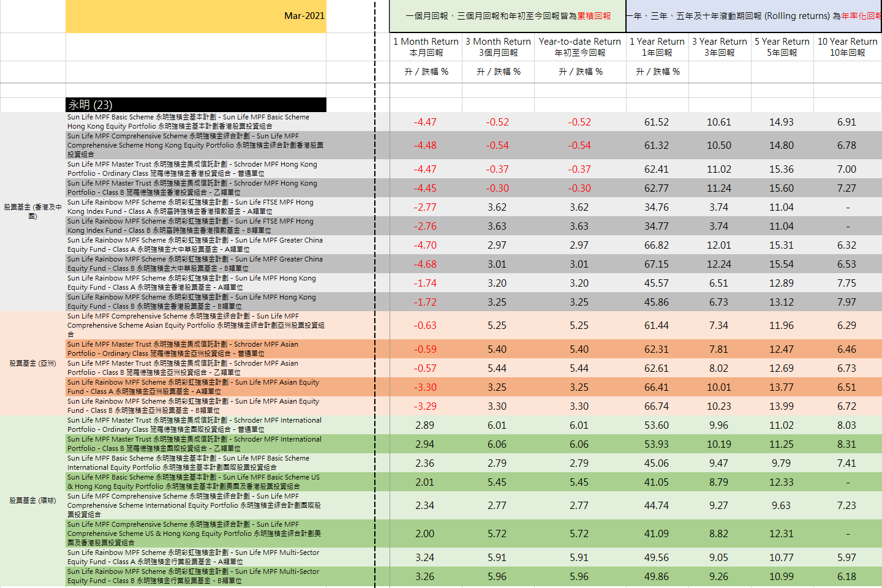Select the 67.15 one-year return cell
This screenshot has height=588, width=882.
tap(657, 264)
